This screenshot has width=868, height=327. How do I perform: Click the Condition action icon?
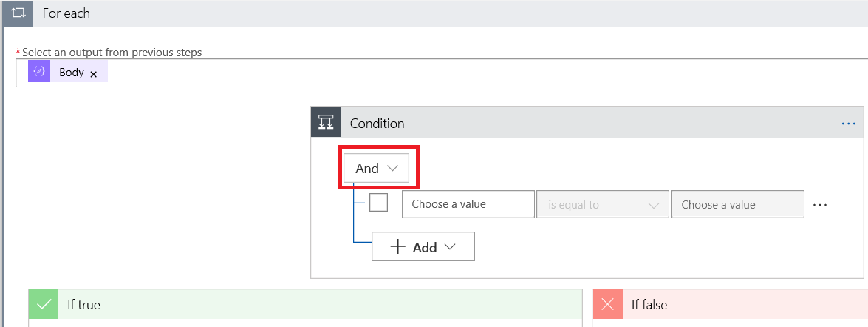pos(326,123)
